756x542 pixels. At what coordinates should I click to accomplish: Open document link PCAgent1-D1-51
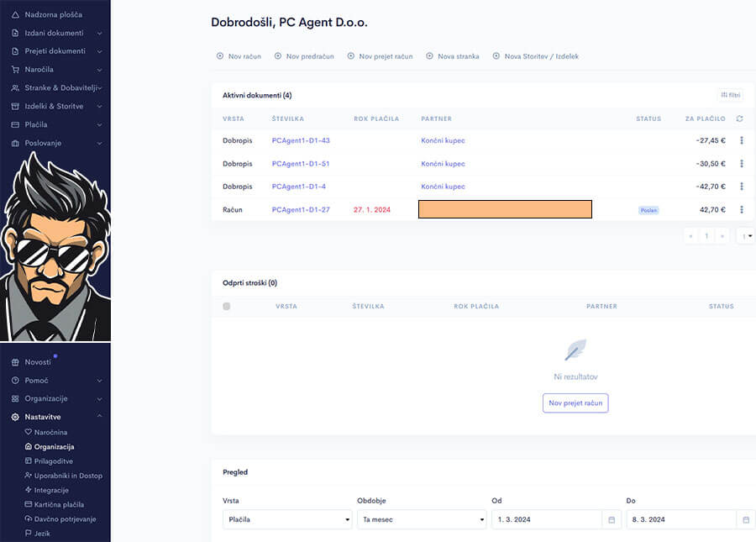[300, 164]
